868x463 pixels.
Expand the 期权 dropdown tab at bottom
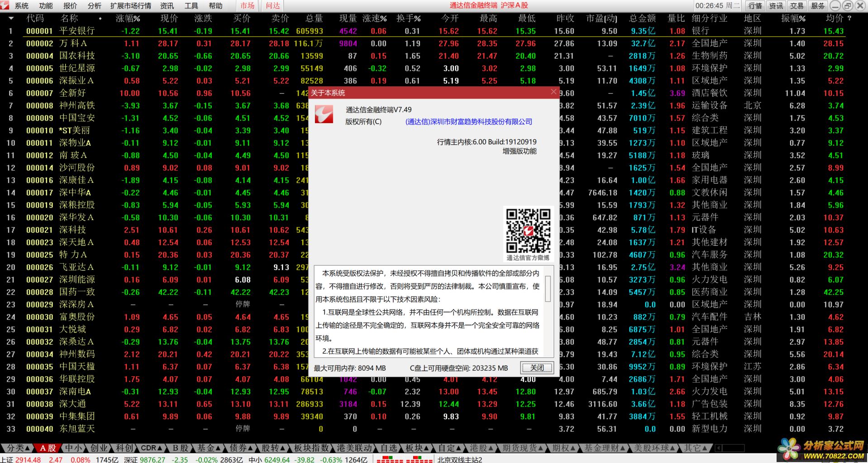tap(563, 448)
